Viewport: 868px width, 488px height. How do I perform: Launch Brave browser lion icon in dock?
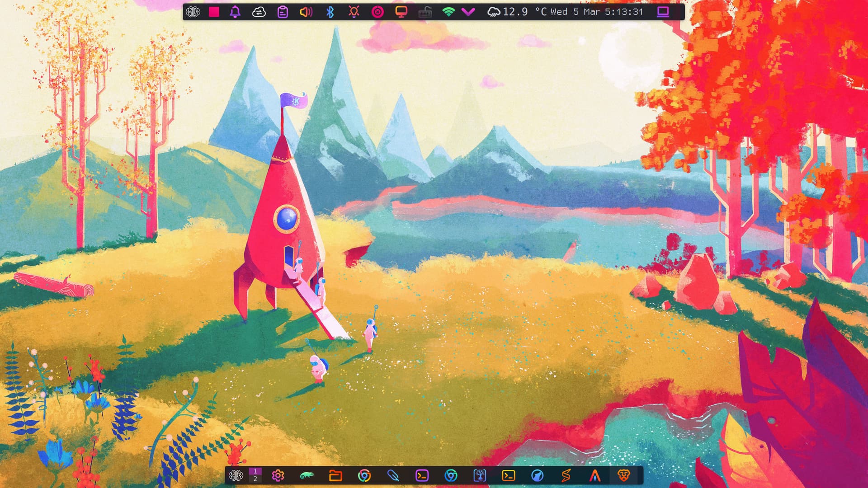pos(624,475)
